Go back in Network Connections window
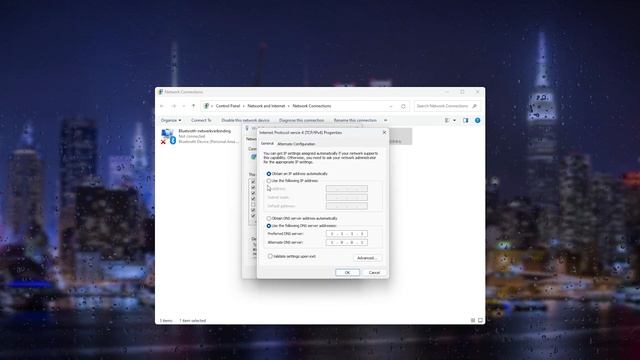This screenshot has height=360, width=640. point(162,106)
